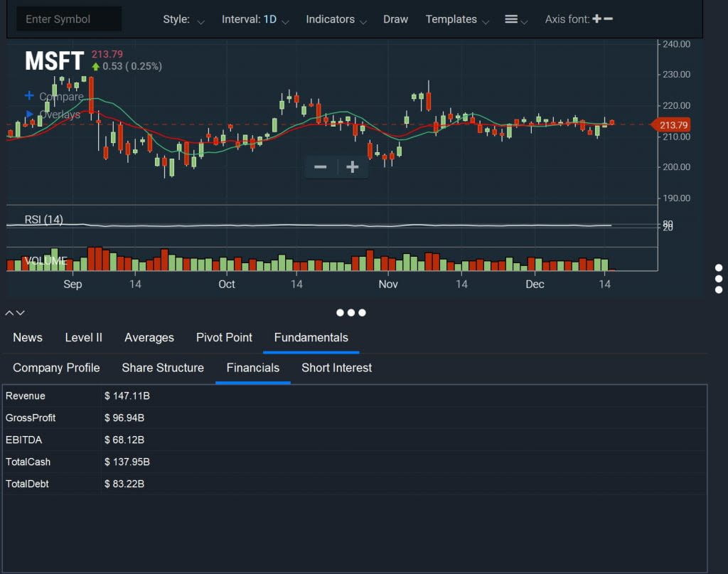Image resolution: width=728 pixels, height=574 pixels.
Task: Open the Level II tab
Action: 84,337
